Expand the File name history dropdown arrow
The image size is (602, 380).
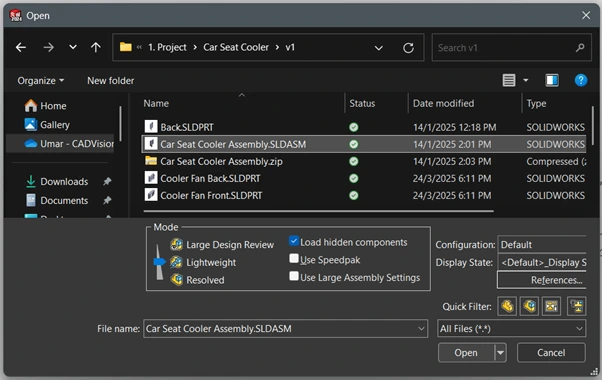coord(421,329)
